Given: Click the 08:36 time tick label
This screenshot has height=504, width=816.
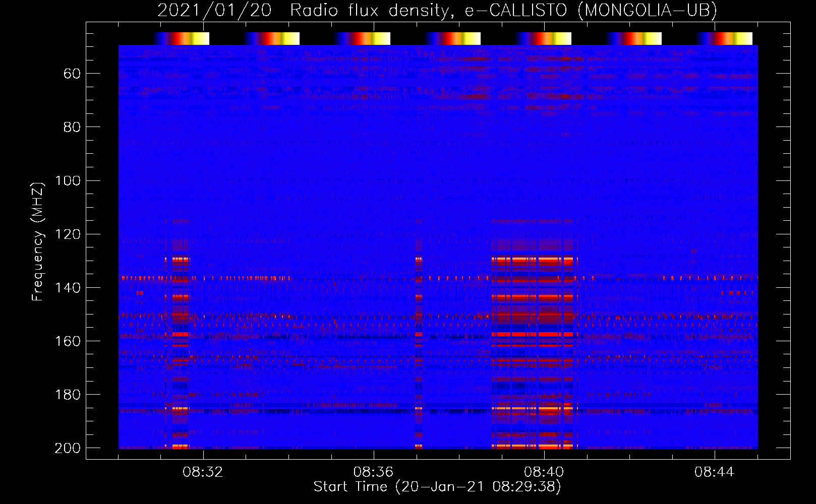Looking at the screenshot, I should [373, 472].
